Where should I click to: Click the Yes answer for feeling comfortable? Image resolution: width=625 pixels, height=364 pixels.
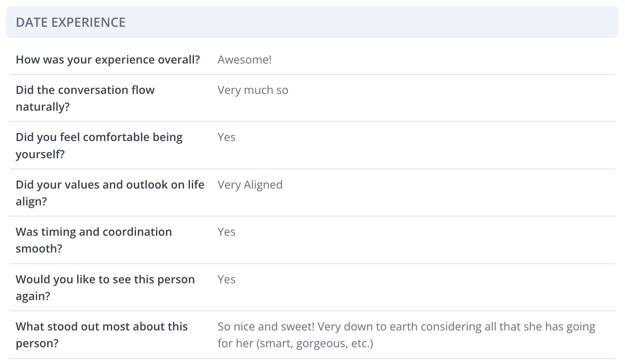click(x=226, y=137)
